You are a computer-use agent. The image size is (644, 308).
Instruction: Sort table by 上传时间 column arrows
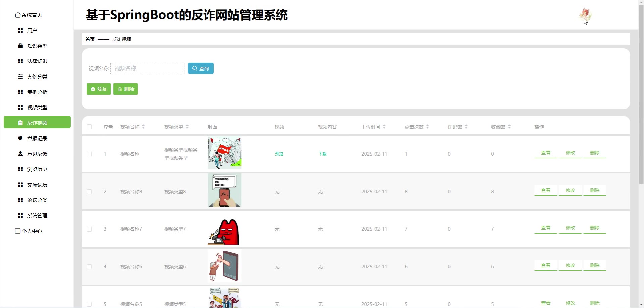(384, 127)
